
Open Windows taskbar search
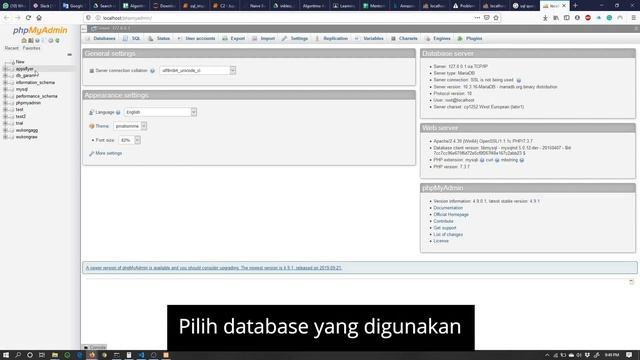[18, 355]
